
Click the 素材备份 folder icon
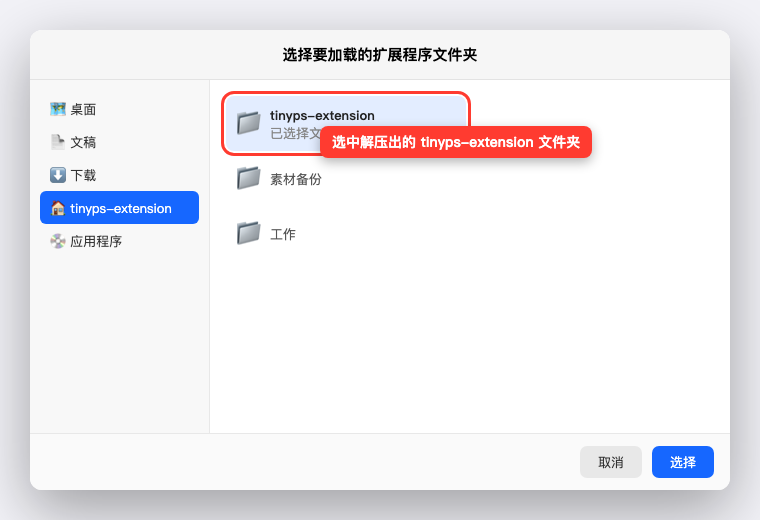click(x=249, y=178)
